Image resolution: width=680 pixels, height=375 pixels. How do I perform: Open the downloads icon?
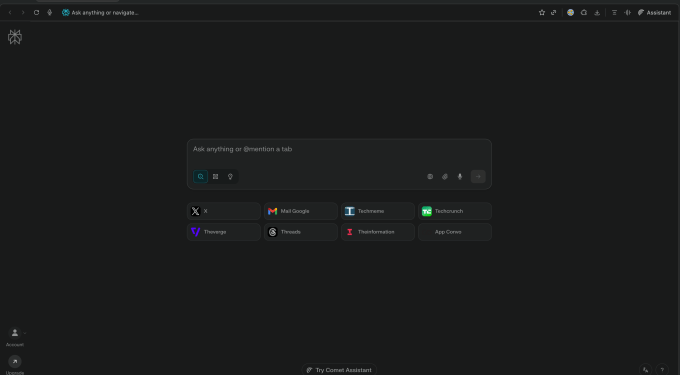[597, 13]
